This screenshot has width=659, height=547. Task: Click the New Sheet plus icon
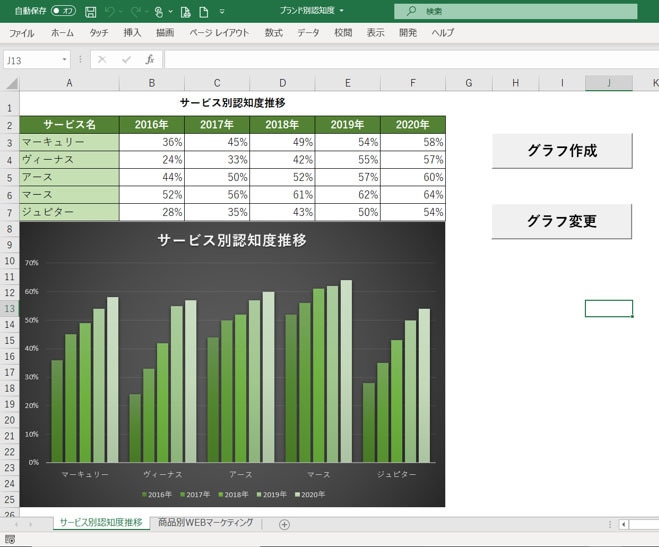tap(285, 524)
